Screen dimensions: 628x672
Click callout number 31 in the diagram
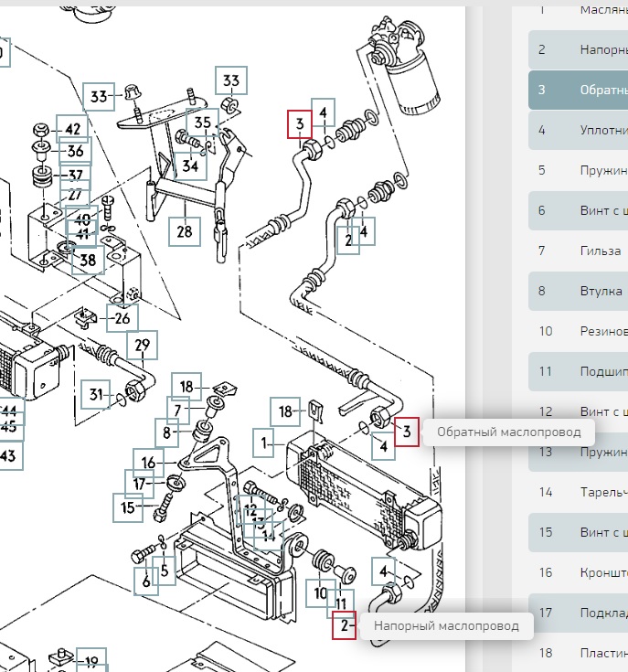(97, 394)
